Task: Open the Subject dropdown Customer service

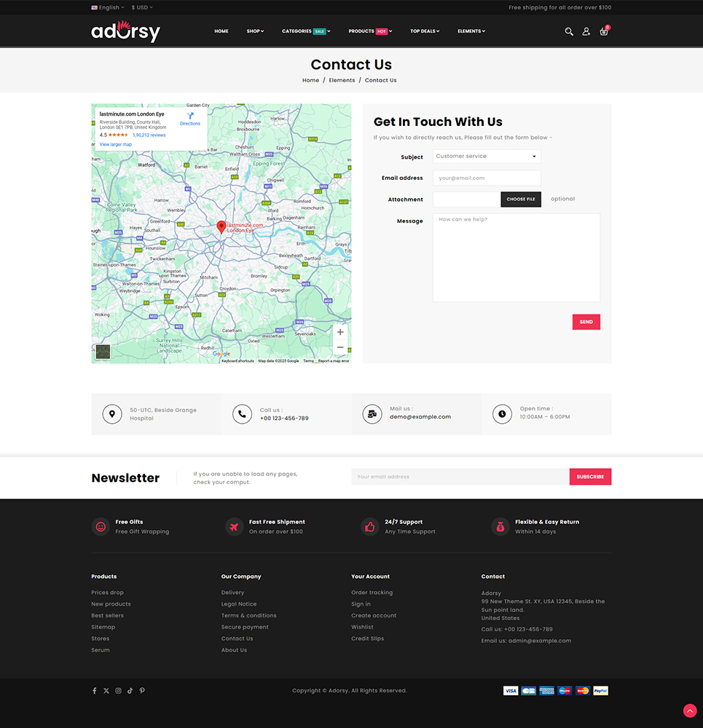Action: point(486,157)
